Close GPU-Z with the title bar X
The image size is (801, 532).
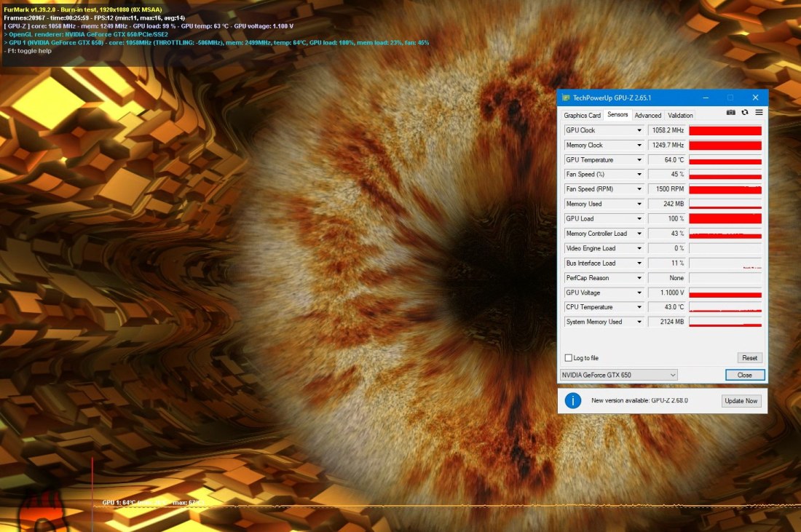point(755,98)
